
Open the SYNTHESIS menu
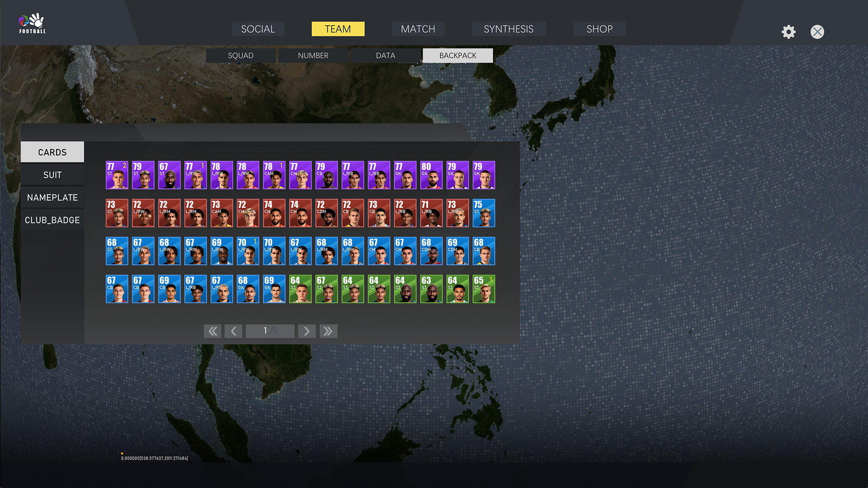[509, 29]
